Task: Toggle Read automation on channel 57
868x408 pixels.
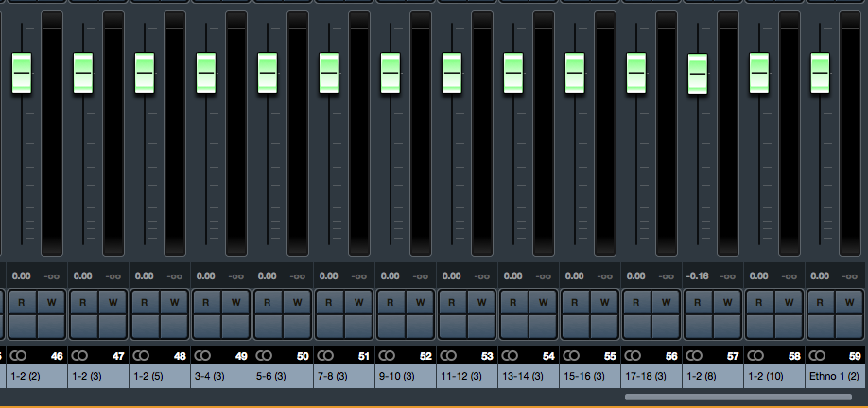Action: [x=698, y=302]
